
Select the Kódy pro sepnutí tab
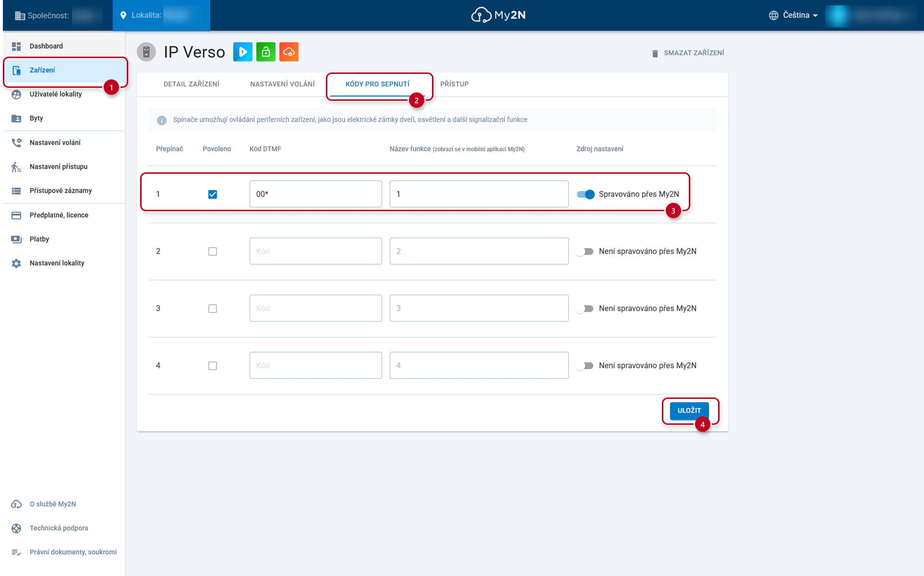(377, 84)
